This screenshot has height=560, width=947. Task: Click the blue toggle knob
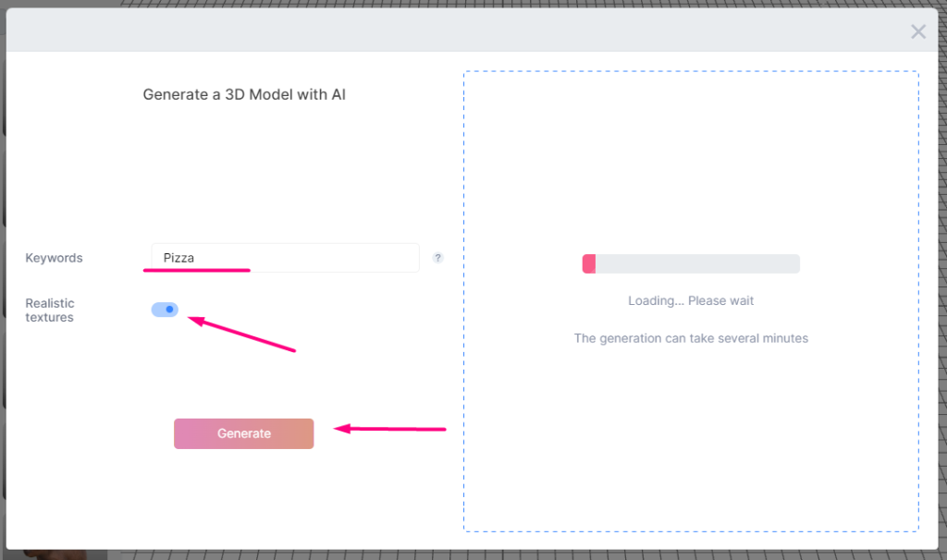pyautogui.click(x=168, y=309)
